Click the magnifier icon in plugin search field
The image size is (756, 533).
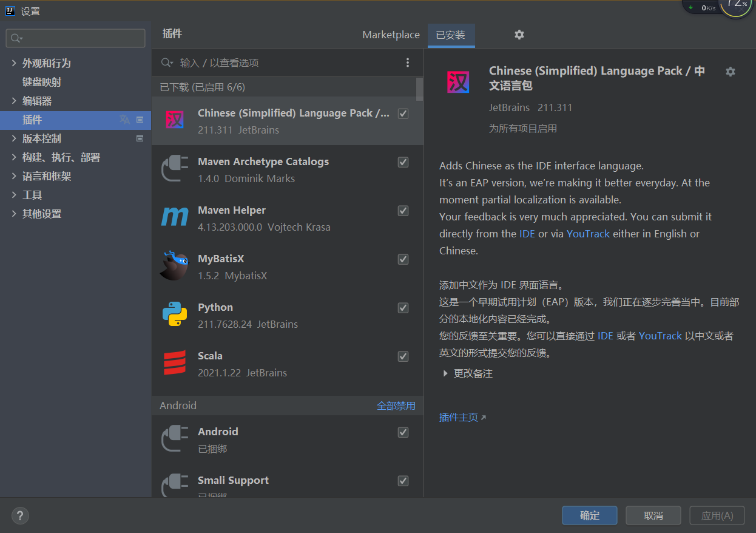click(167, 63)
